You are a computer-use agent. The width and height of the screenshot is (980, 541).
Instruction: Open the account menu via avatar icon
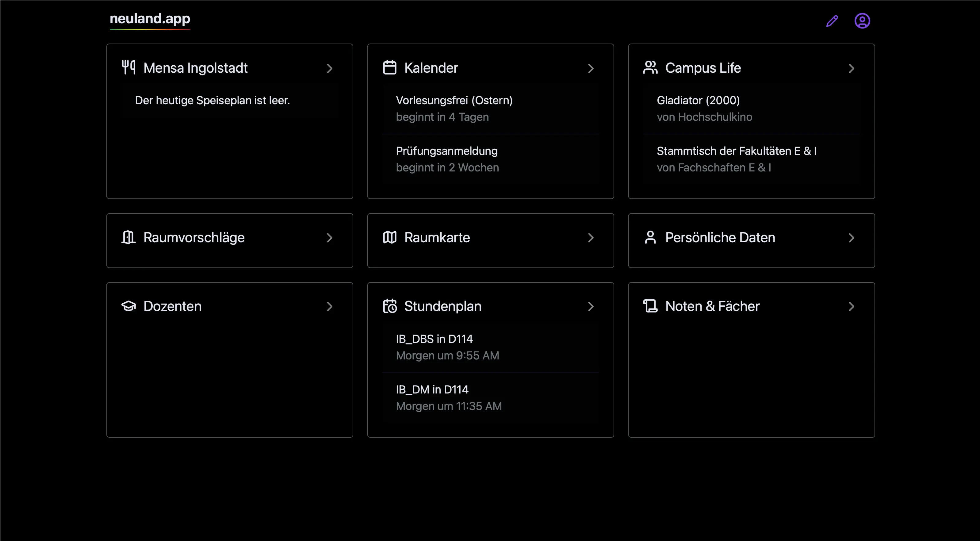[863, 21]
